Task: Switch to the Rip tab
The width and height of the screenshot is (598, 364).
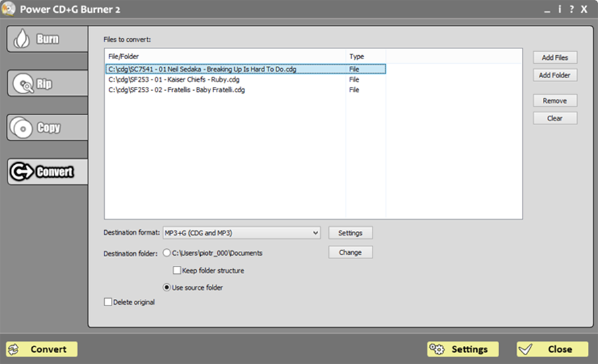Action: 47,83
